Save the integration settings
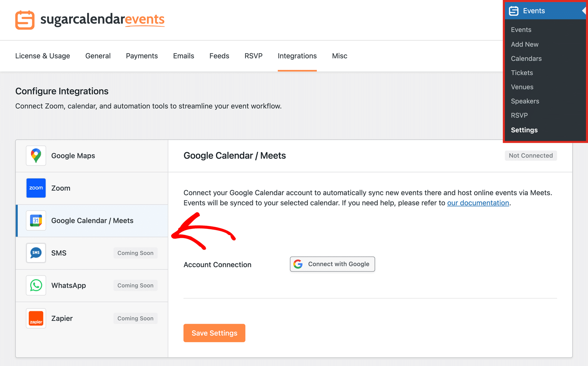 214,333
